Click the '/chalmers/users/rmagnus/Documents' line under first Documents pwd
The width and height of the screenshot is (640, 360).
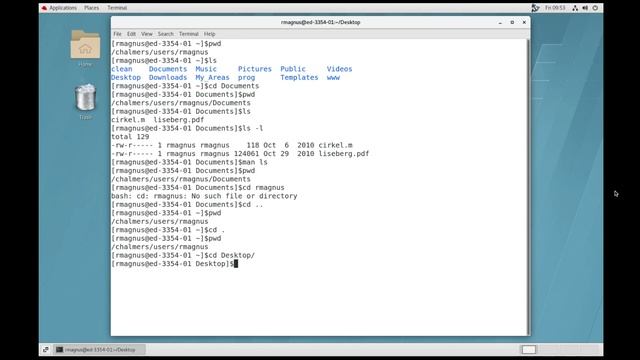coord(181,103)
